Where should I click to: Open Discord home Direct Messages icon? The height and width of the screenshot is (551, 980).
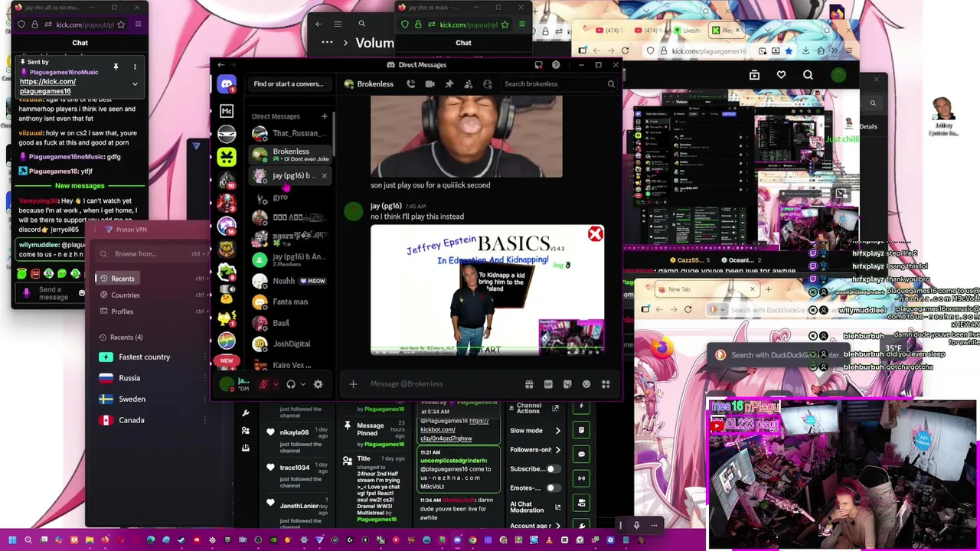click(227, 84)
